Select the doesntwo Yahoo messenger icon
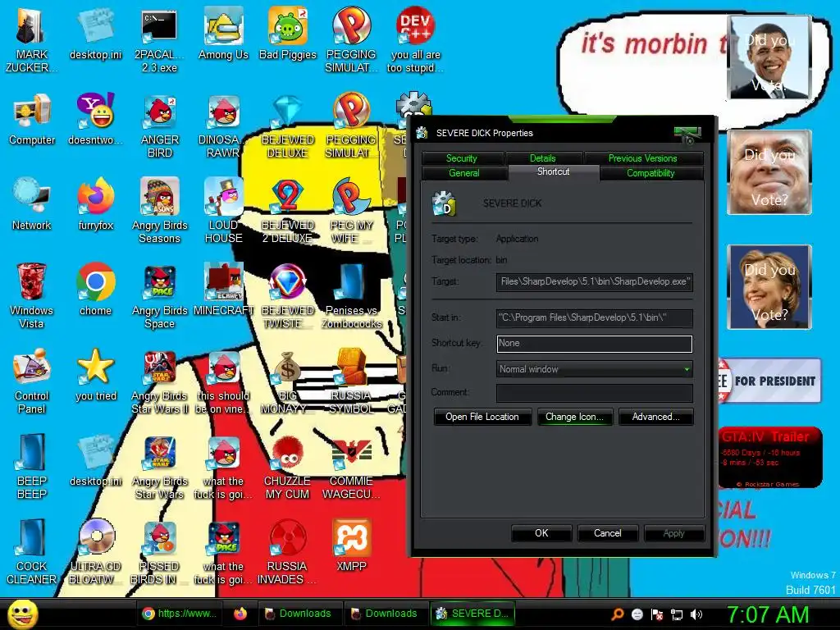The height and width of the screenshot is (630, 840). [96, 119]
